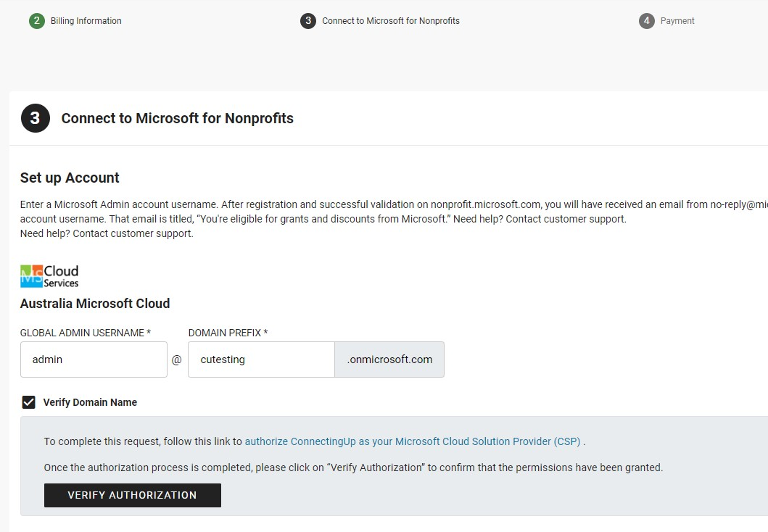768x532 pixels.
Task: Uncheck the Verify Domain Name checkbox
Action: tap(29, 402)
